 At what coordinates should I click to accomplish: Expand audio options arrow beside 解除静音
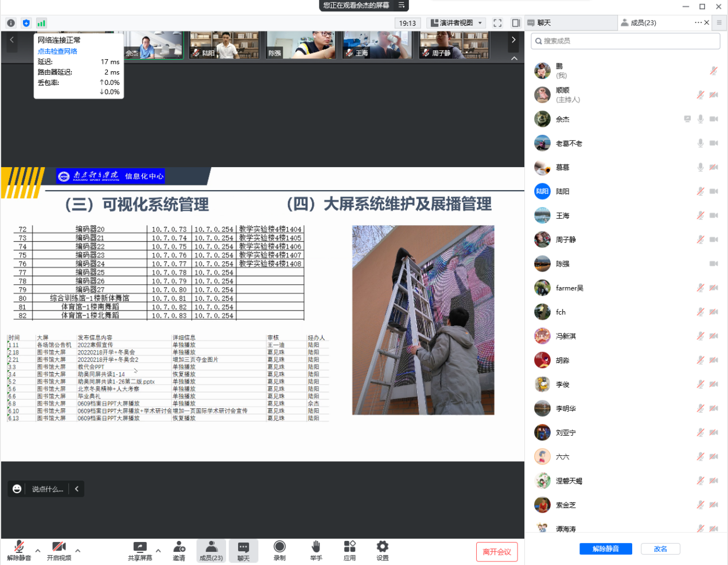38,551
